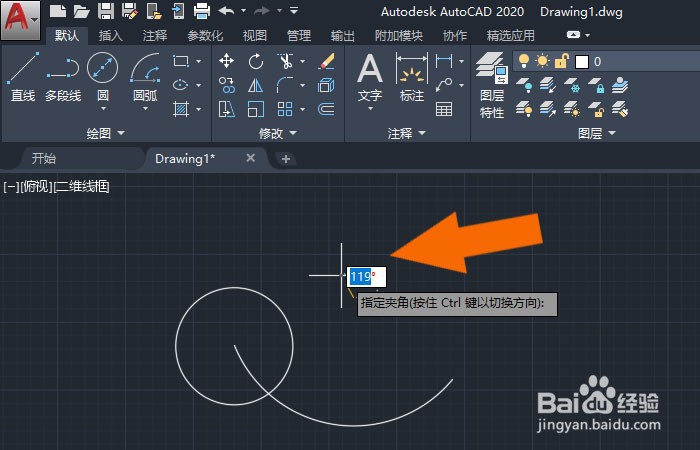Click layer 0 white color swatch
The image size is (700, 450).
pyautogui.click(x=582, y=62)
